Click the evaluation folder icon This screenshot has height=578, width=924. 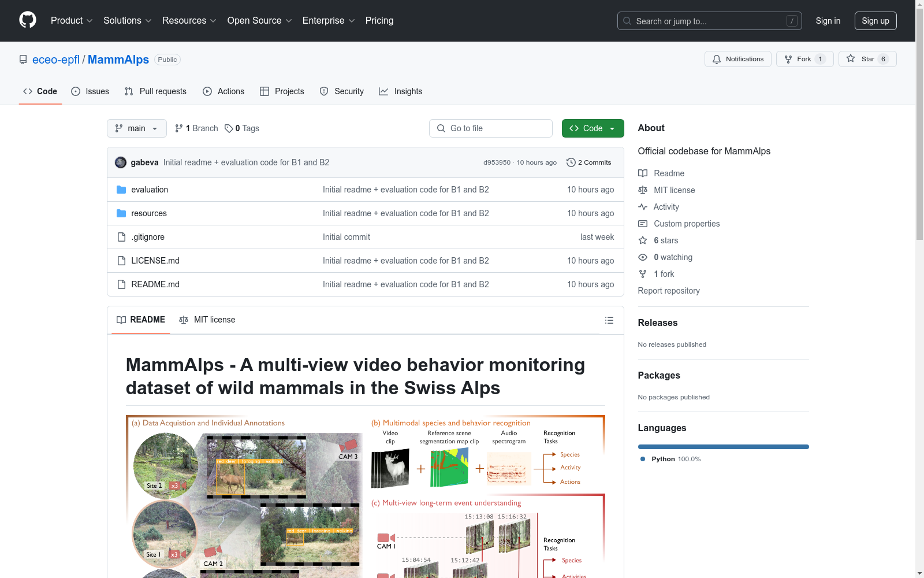pyautogui.click(x=121, y=190)
